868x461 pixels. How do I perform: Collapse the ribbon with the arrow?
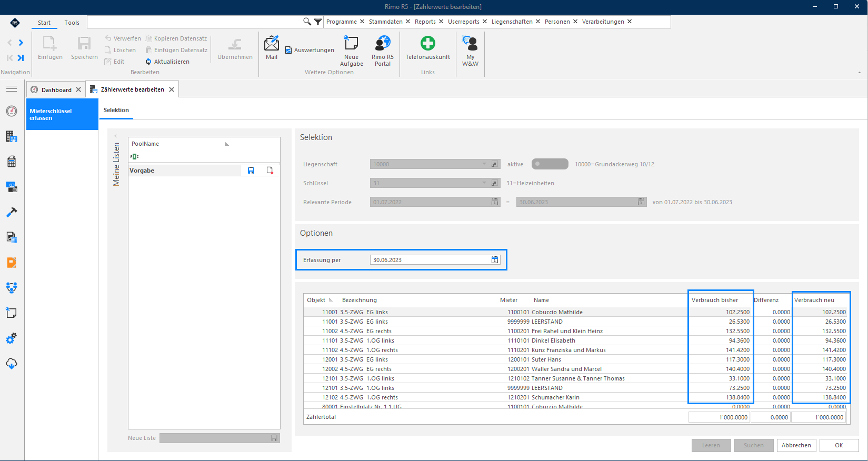860,73
